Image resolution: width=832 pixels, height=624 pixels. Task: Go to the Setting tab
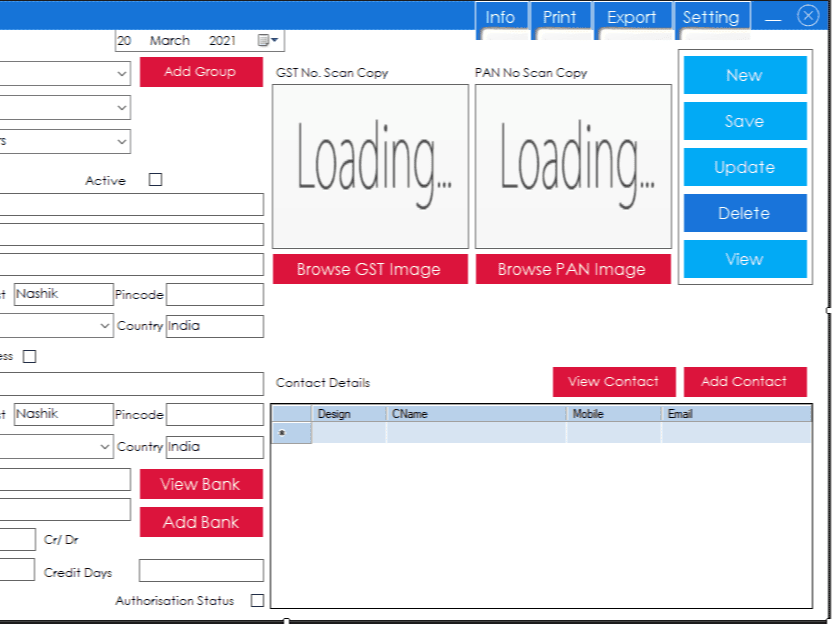(710, 17)
